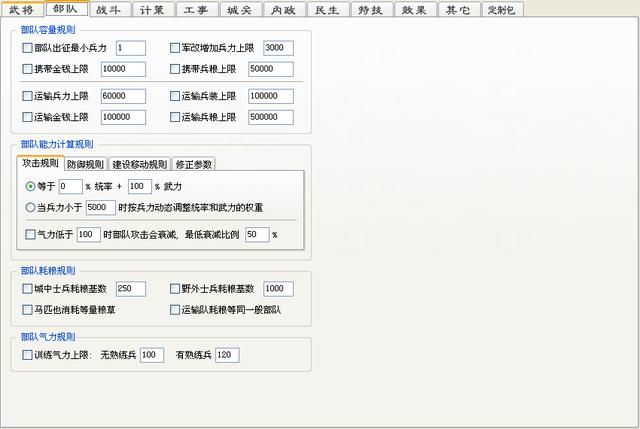Open the 武将 tab

point(22,9)
